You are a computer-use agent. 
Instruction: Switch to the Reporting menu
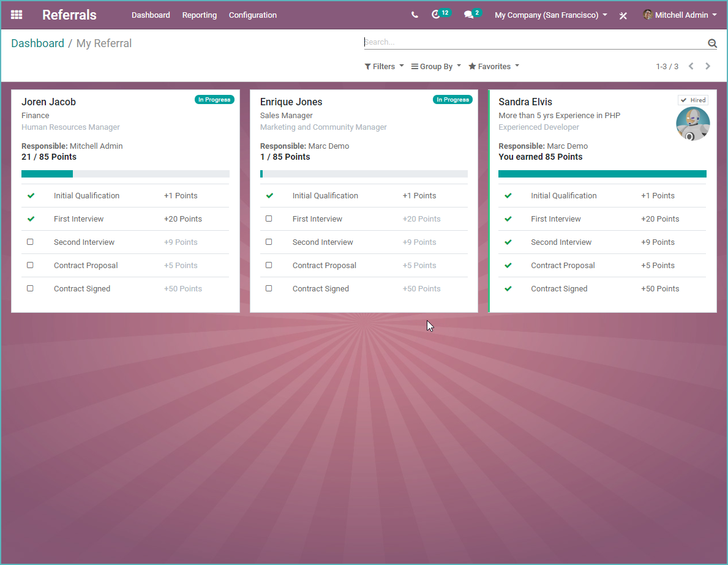200,15
